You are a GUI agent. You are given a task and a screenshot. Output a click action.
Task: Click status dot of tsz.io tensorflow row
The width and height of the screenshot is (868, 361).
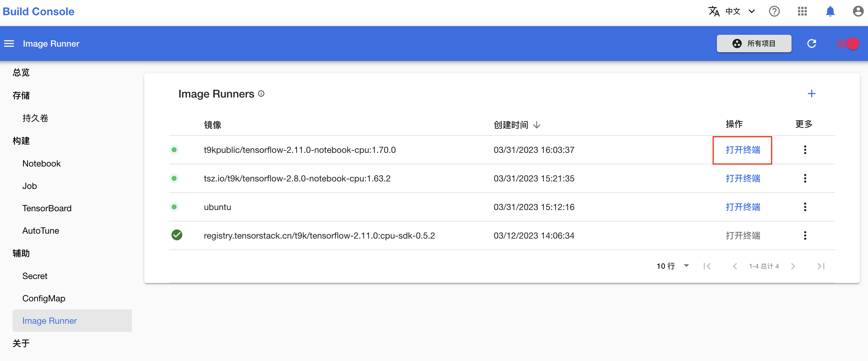174,178
